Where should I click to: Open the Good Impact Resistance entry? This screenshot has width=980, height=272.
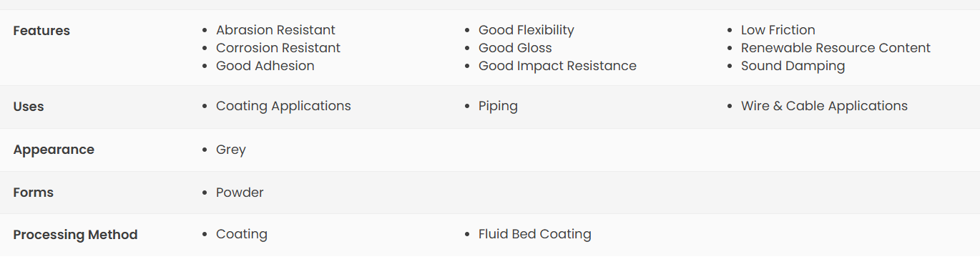pos(557,66)
